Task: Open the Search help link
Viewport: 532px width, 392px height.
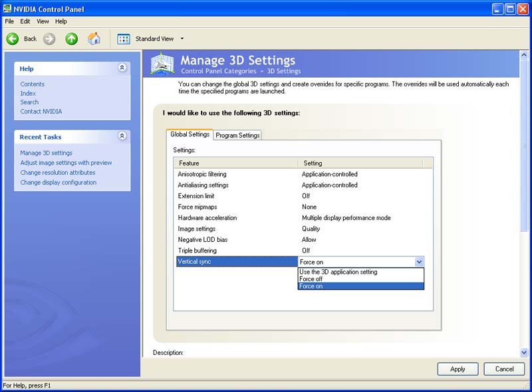Action: click(29, 102)
